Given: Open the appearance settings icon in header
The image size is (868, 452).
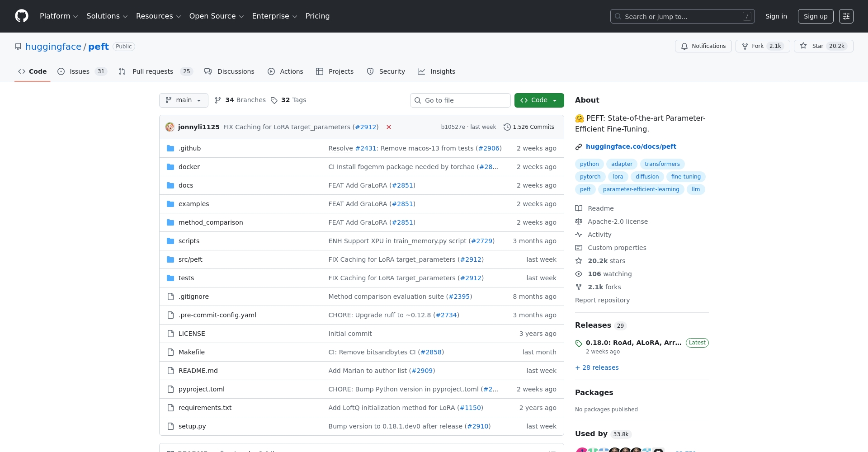Looking at the screenshot, I should 846,16.
